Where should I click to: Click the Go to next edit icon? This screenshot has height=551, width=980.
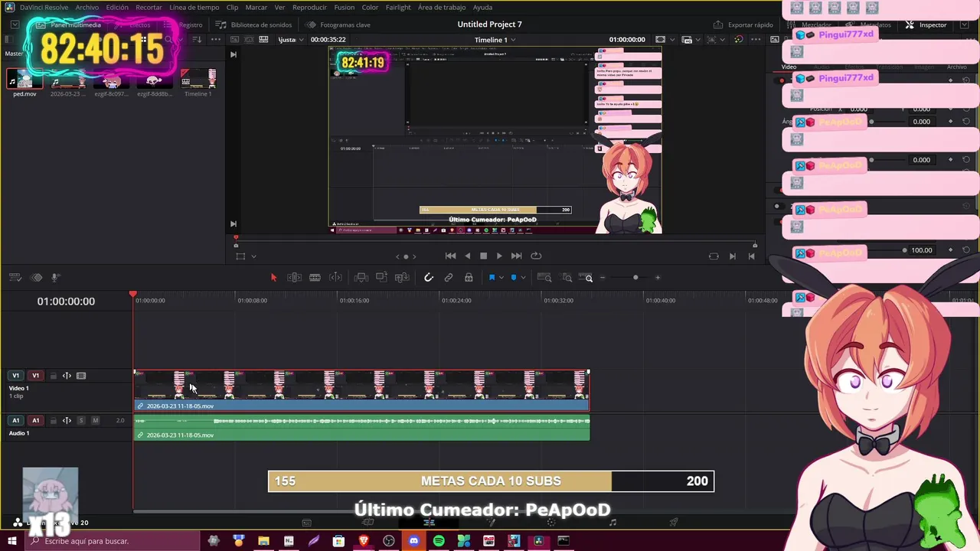pyautogui.click(x=732, y=256)
